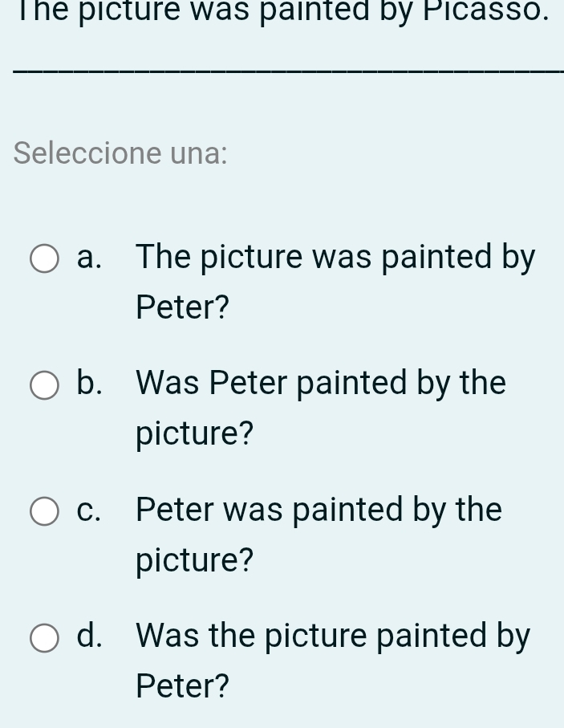Click the letter 'a.' label
Image resolution: width=564 pixels, height=728 pixels.
point(89,258)
